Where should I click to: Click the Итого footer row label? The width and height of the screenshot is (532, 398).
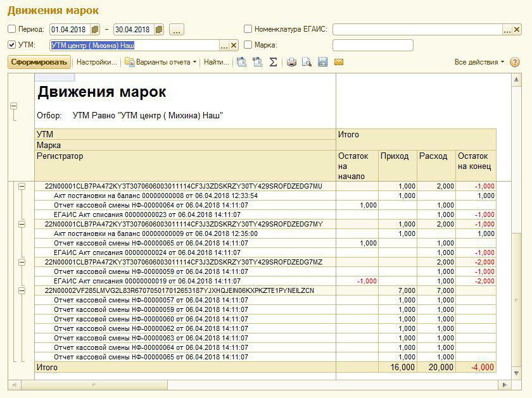pyautogui.click(x=47, y=367)
